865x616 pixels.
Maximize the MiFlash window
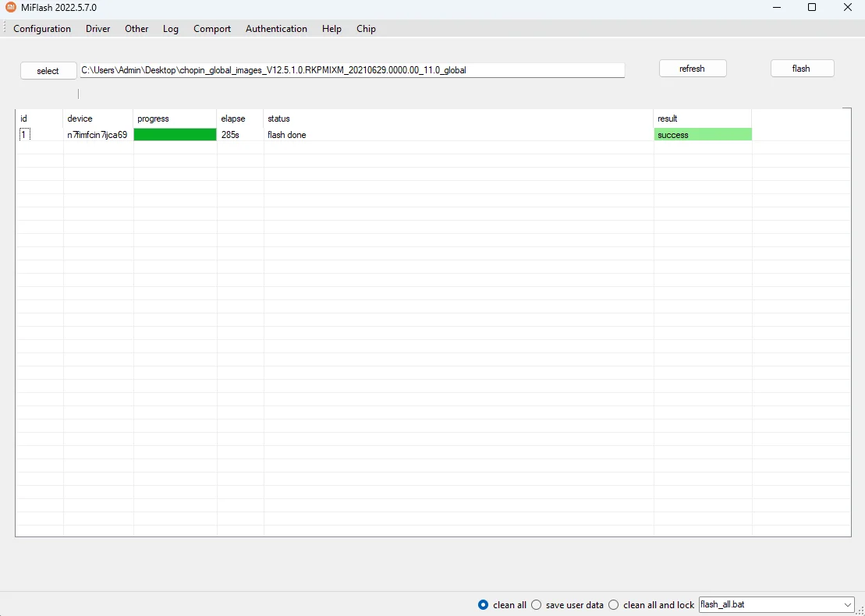pos(811,7)
